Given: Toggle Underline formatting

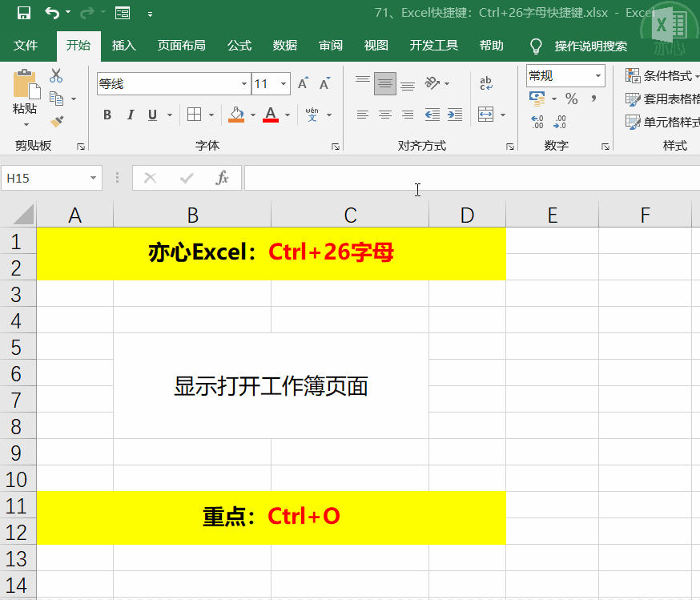Looking at the screenshot, I should [x=152, y=115].
